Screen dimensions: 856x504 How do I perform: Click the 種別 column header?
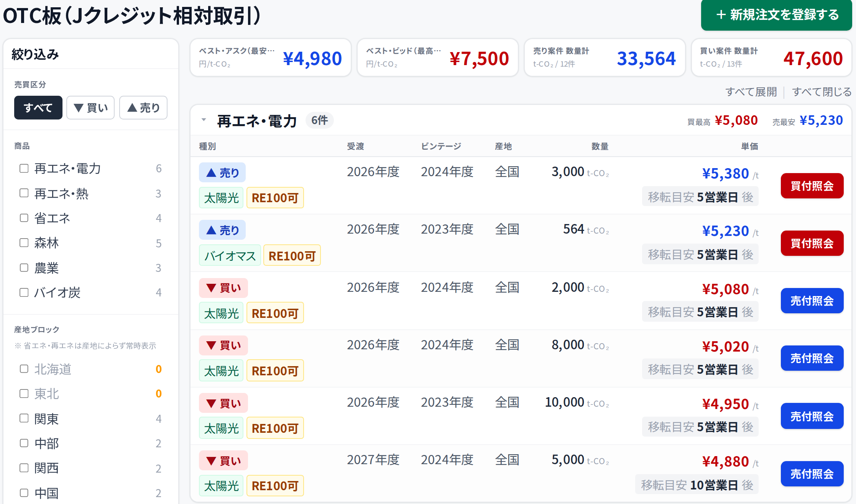pos(207,146)
